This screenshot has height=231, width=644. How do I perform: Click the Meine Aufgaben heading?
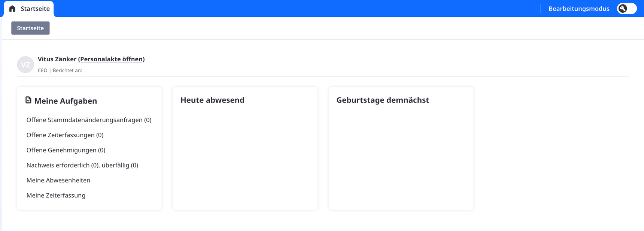66,101
